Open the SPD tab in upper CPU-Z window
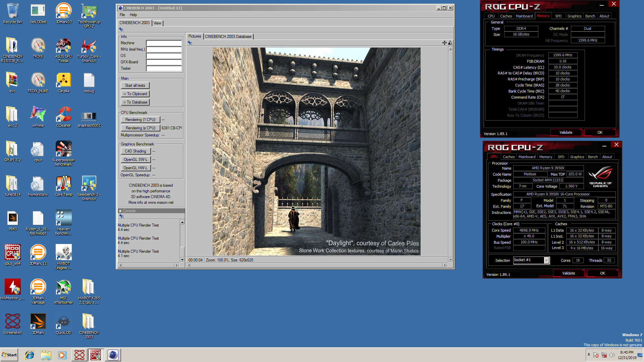 pyautogui.click(x=558, y=16)
